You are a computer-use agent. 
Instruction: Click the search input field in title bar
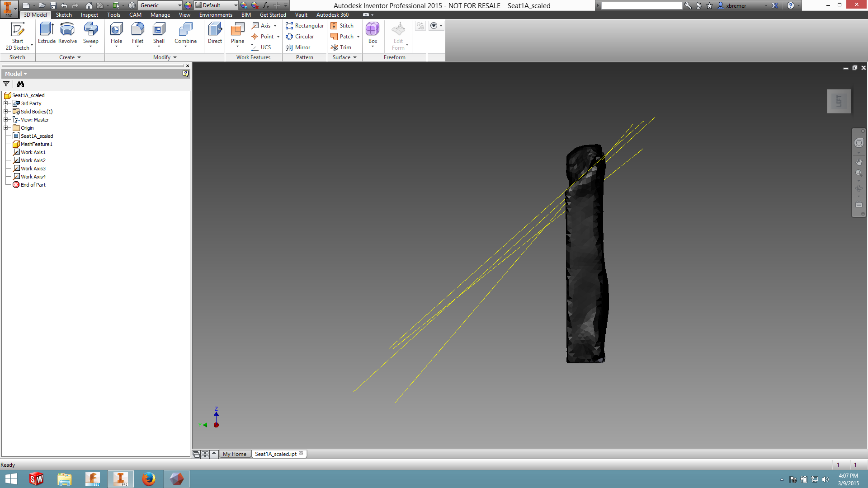point(642,5)
